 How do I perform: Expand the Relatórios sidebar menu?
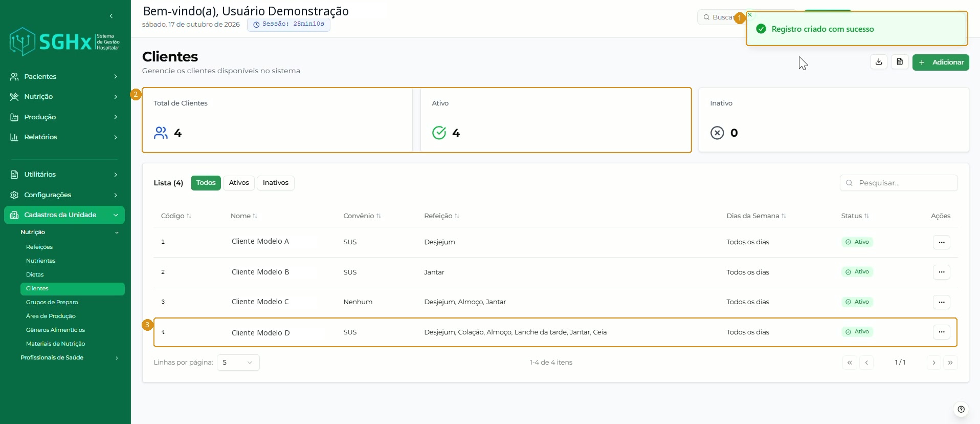(64, 137)
